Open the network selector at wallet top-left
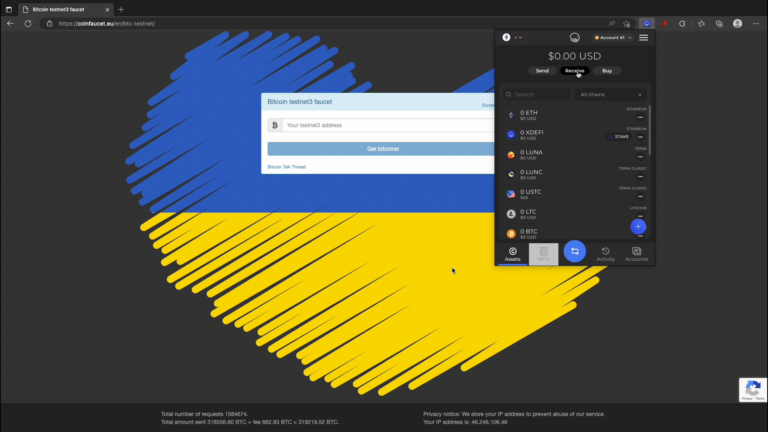Screen dimensions: 768x432 point(511,38)
